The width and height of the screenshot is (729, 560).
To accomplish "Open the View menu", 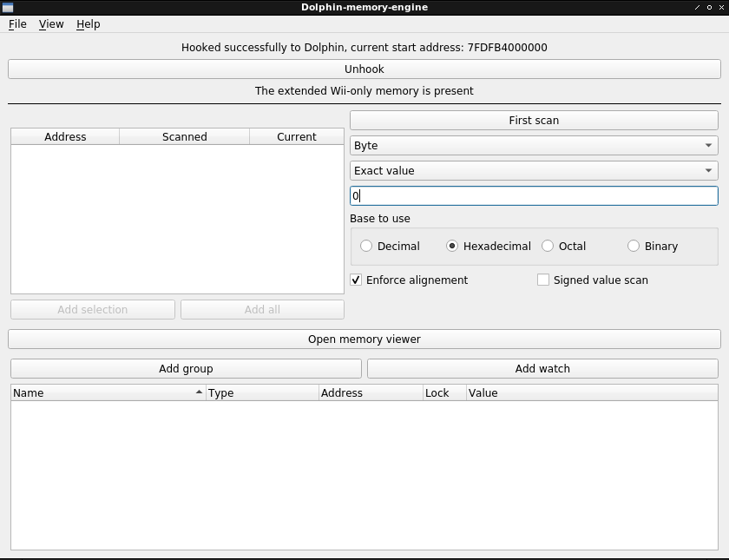I will [51, 24].
